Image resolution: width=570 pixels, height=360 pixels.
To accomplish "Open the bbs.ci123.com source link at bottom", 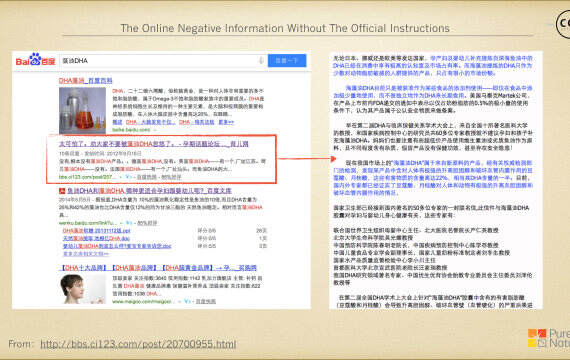I will tap(138, 344).
